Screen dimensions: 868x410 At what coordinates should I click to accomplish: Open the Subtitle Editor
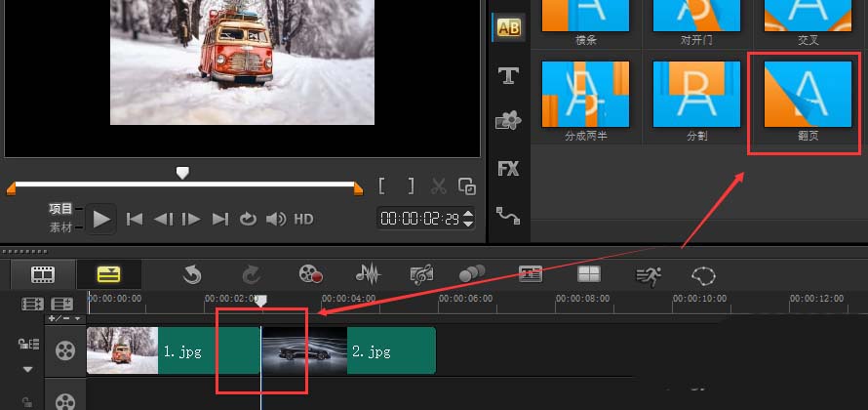coord(531,273)
